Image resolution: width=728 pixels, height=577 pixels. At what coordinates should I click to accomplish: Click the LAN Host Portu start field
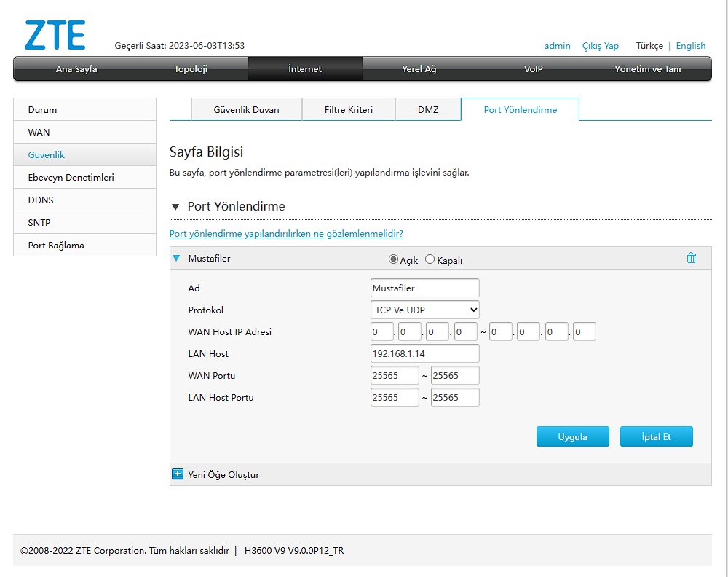pyautogui.click(x=395, y=397)
